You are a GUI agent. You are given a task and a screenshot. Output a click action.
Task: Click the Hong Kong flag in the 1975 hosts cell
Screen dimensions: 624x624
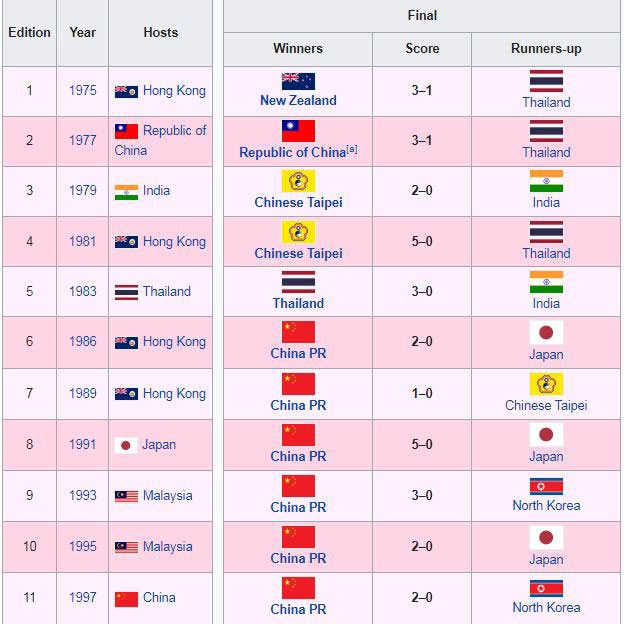coord(126,92)
